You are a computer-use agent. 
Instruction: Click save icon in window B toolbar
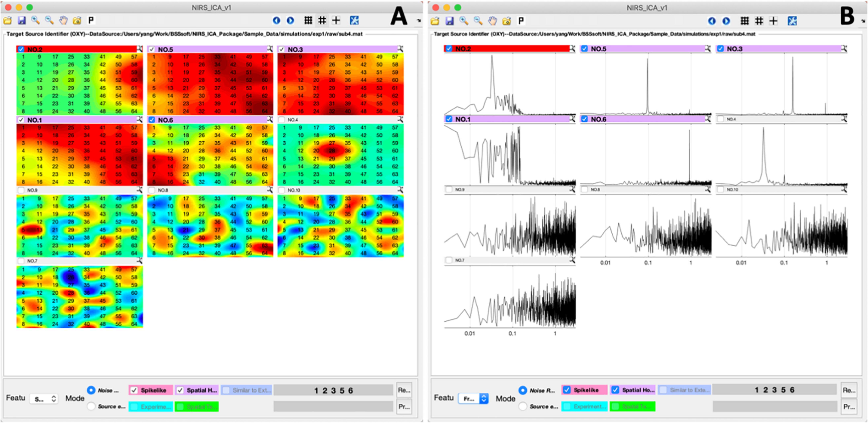450,21
